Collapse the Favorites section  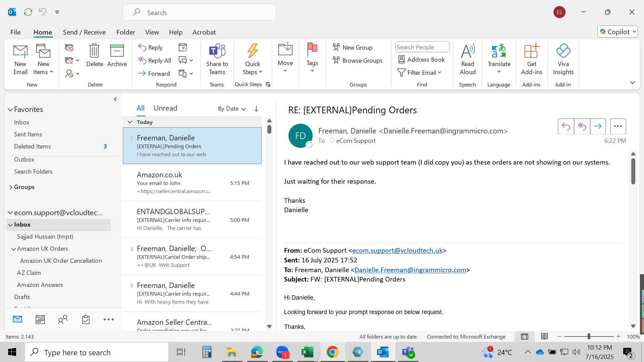pyautogui.click(x=10, y=110)
